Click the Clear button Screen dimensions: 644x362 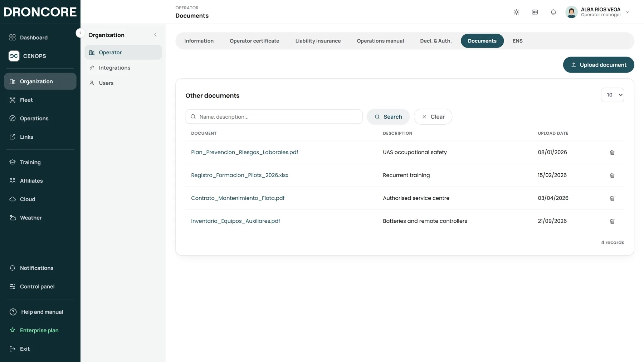tap(433, 117)
